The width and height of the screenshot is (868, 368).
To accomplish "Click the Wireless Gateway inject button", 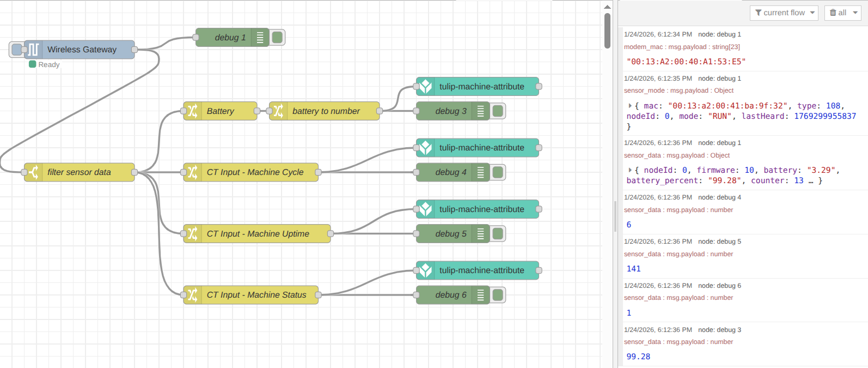I will click(x=16, y=50).
